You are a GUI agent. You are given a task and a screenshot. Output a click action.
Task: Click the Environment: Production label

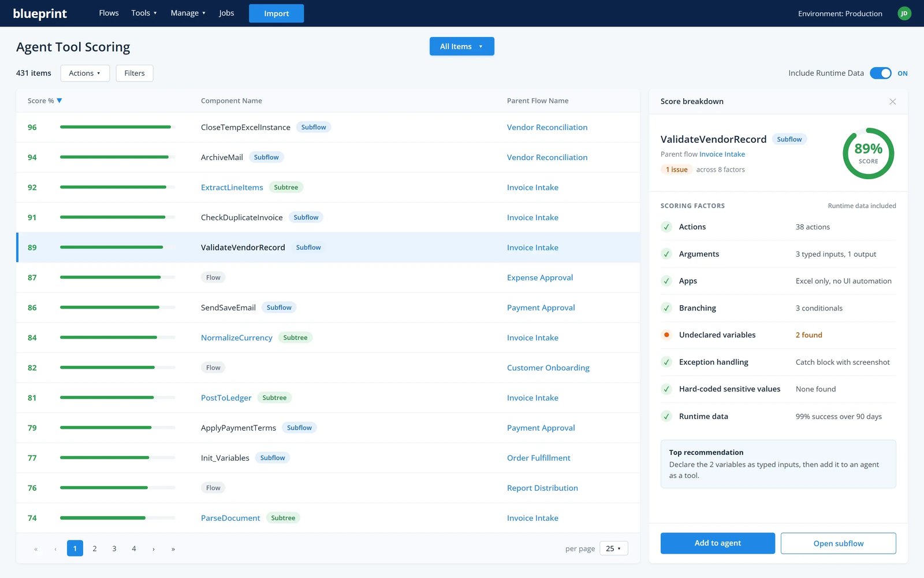point(840,13)
